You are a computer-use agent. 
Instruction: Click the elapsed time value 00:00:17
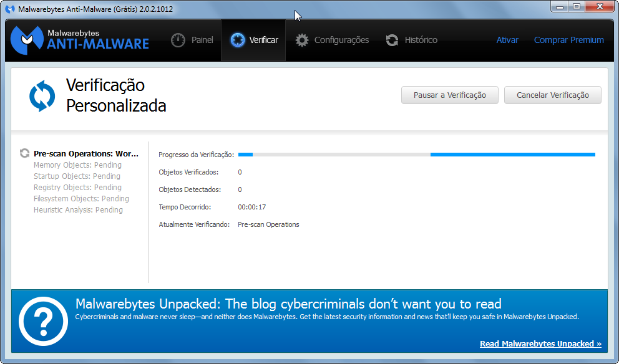pyautogui.click(x=252, y=207)
